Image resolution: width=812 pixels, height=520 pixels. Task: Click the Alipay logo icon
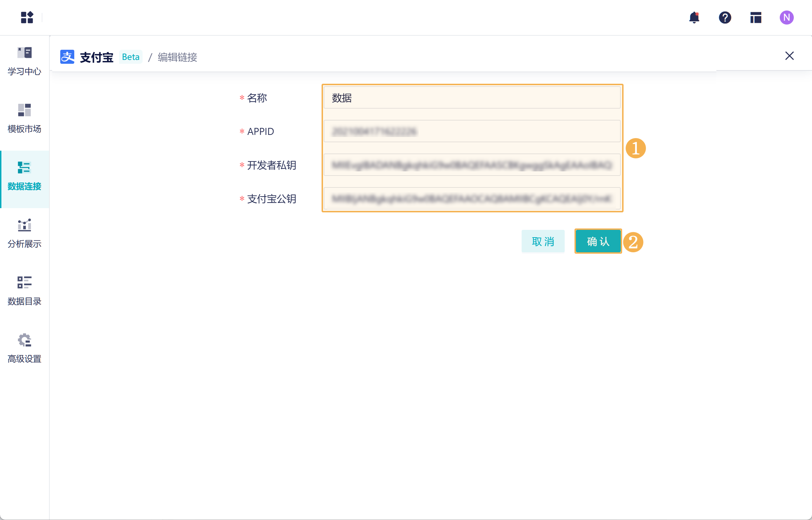coord(67,57)
